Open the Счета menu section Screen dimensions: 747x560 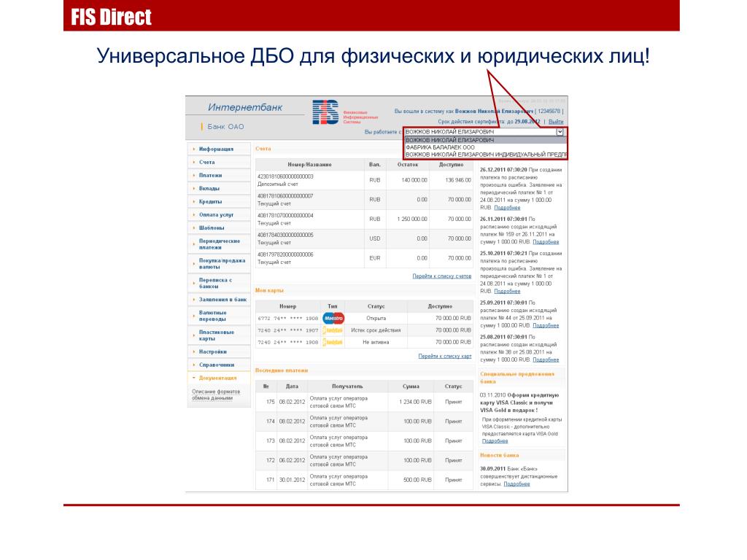point(219,163)
